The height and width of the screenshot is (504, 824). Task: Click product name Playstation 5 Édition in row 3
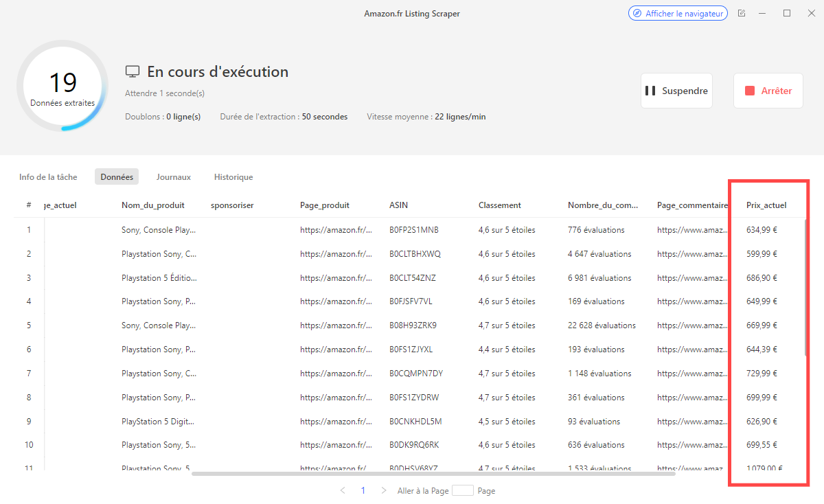coord(159,278)
